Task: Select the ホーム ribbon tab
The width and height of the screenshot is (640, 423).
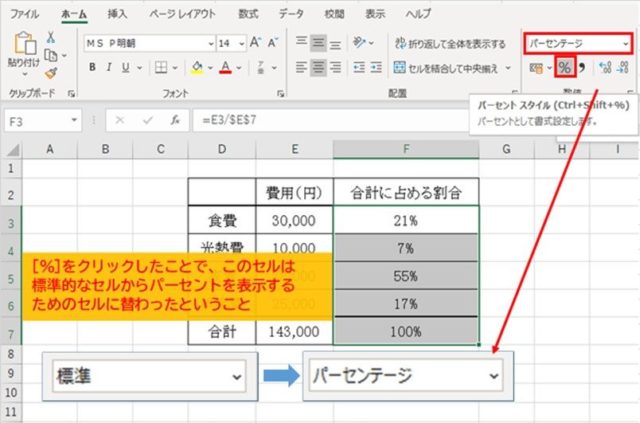Action: 74,15
